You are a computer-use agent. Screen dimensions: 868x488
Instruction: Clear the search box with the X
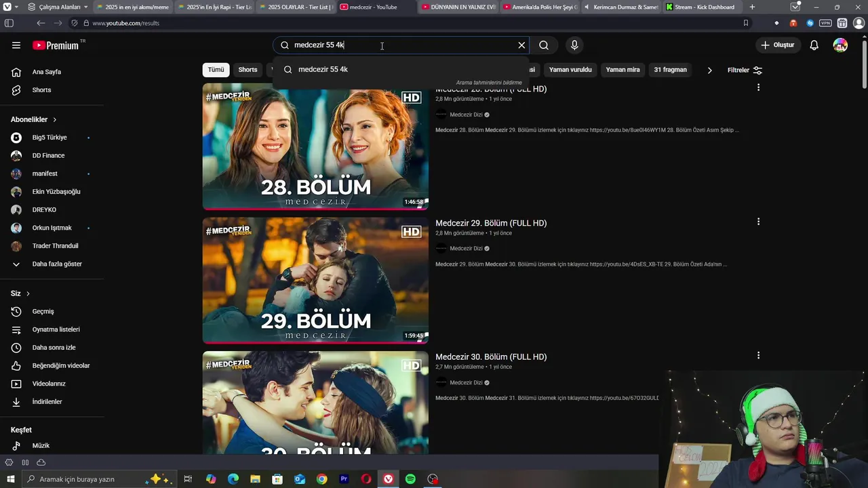(521, 45)
